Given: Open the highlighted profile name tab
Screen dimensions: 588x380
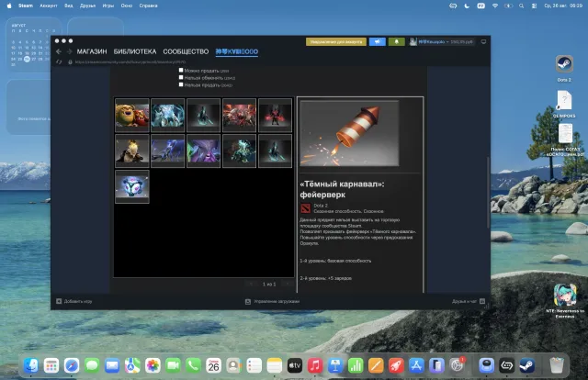Looking at the screenshot, I should click(x=237, y=51).
